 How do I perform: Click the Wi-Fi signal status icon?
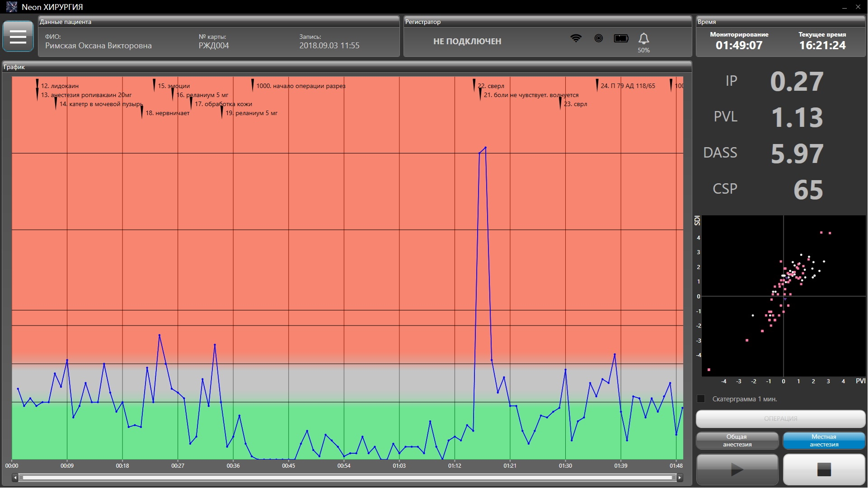576,38
